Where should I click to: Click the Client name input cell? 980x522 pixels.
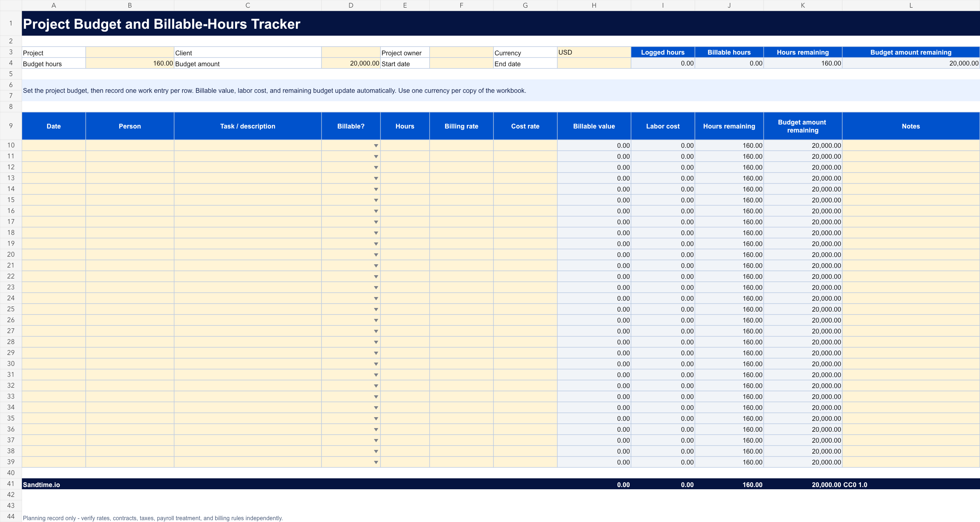coord(351,52)
